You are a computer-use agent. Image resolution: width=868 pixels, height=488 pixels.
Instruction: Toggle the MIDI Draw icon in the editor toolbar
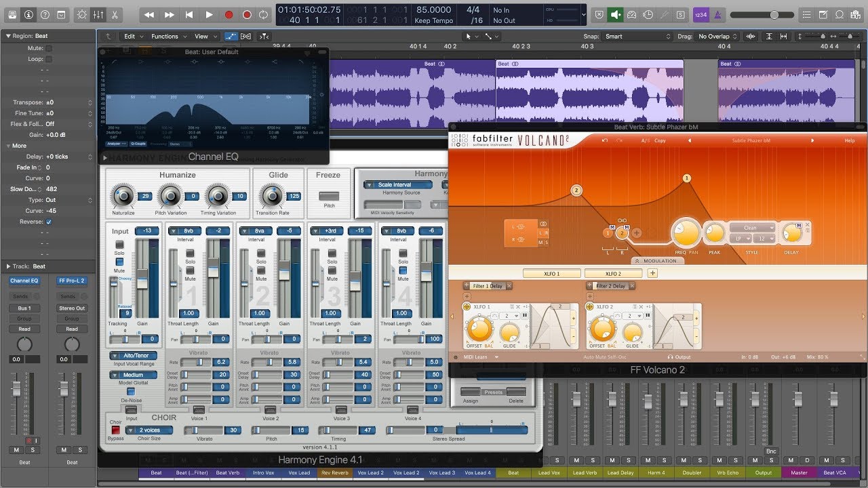[231, 36]
